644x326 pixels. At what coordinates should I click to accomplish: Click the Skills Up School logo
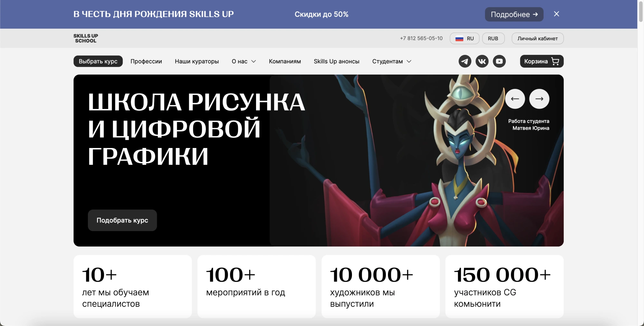click(x=86, y=38)
